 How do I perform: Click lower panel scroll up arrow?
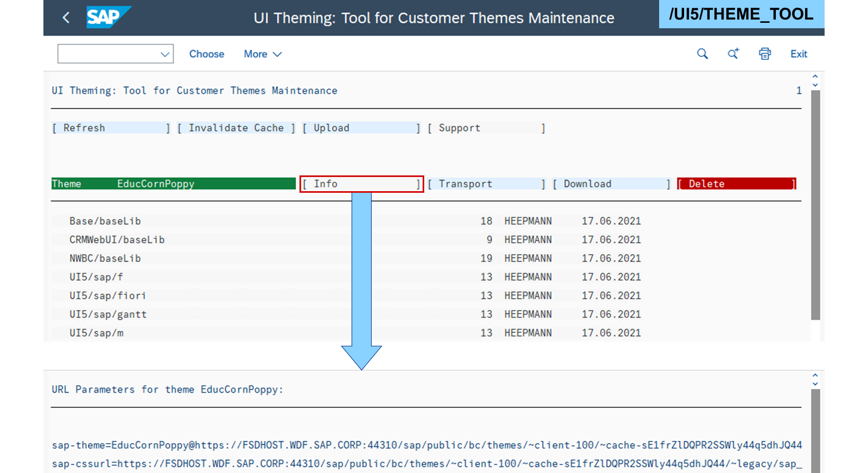[x=815, y=375]
